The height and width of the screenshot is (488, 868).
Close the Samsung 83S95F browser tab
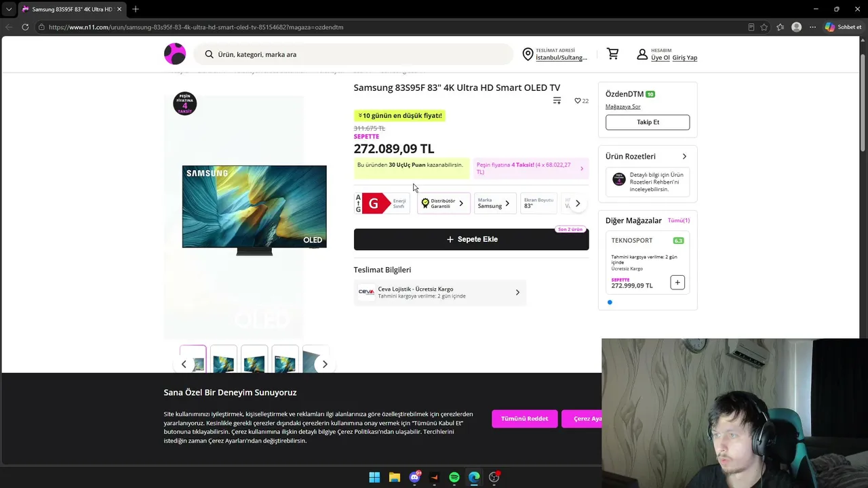coord(119,9)
